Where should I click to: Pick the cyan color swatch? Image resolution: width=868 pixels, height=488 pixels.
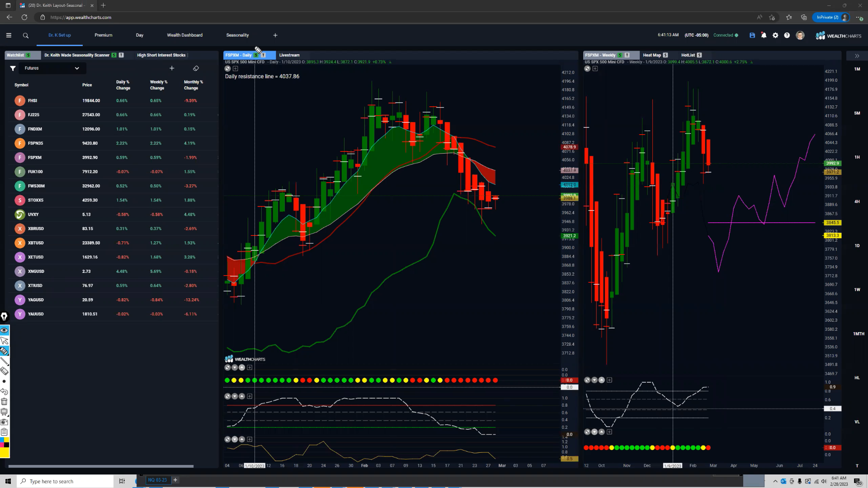coord(2,440)
